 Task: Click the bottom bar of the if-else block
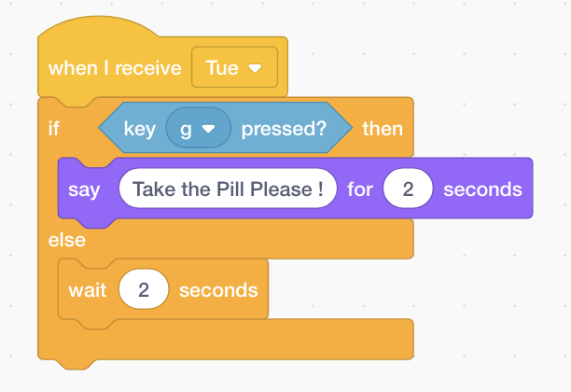click(224, 340)
